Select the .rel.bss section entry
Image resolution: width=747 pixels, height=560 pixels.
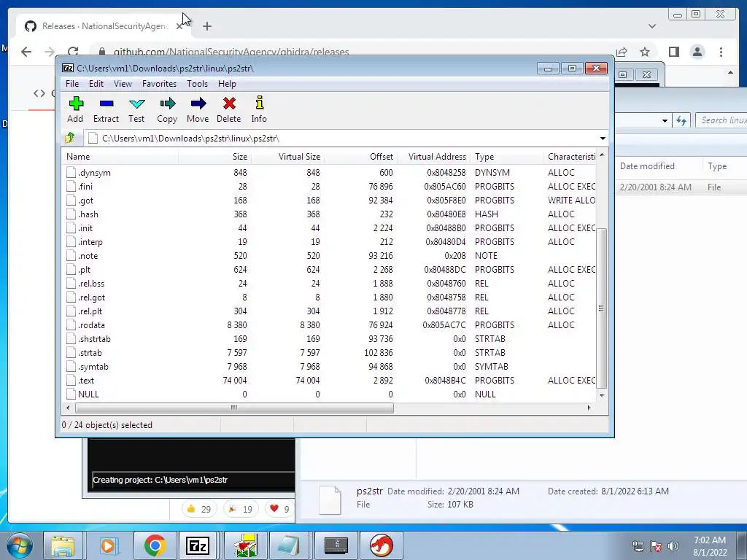coord(329,284)
